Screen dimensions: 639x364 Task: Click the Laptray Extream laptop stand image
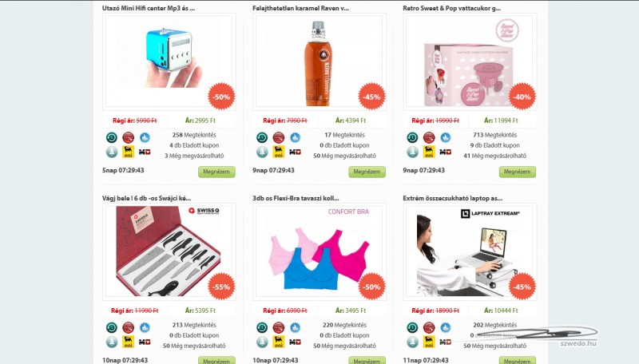tap(470, 251)
